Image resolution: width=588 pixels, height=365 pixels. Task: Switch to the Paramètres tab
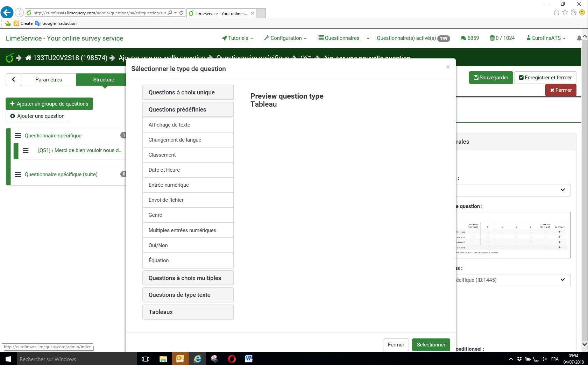49,80
